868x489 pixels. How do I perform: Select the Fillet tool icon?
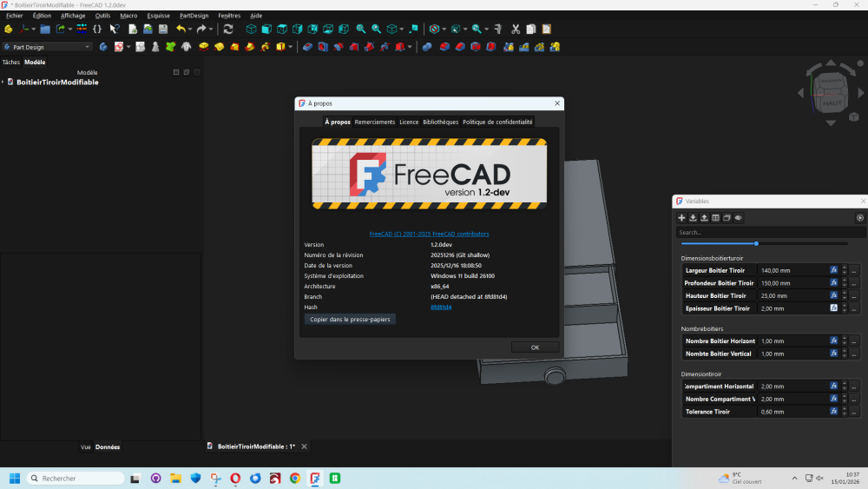pos(444,47)
